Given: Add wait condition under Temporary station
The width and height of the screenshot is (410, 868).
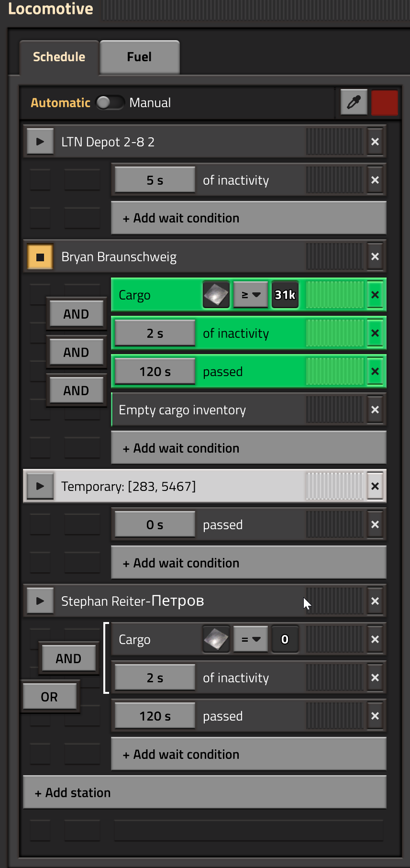Looking at the screenshot, I should [248, 563].
